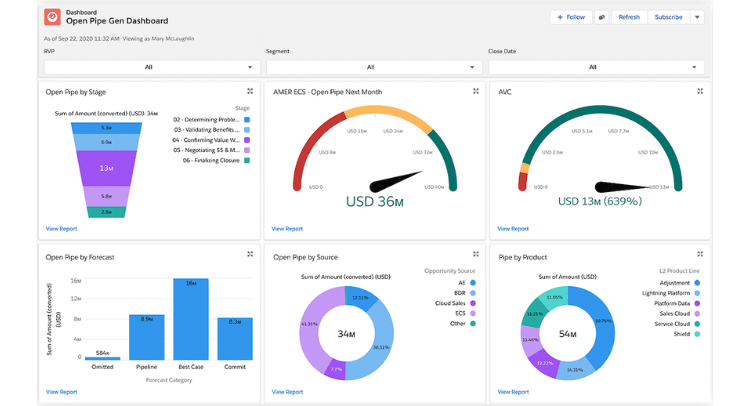The image size is (750, 406).
Task: Click the ECS legend swatch
Action: pyautogui.click(x=473, y=313)
